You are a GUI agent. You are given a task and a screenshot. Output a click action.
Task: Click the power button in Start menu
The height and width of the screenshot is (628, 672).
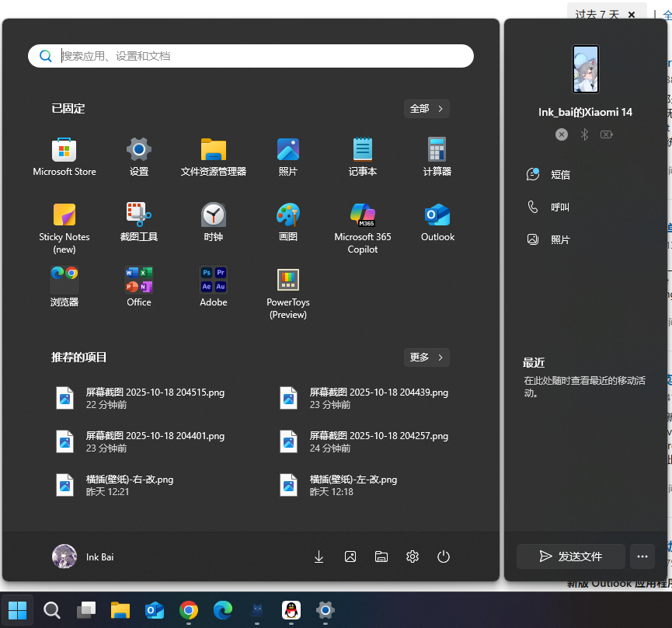[443, 556]
